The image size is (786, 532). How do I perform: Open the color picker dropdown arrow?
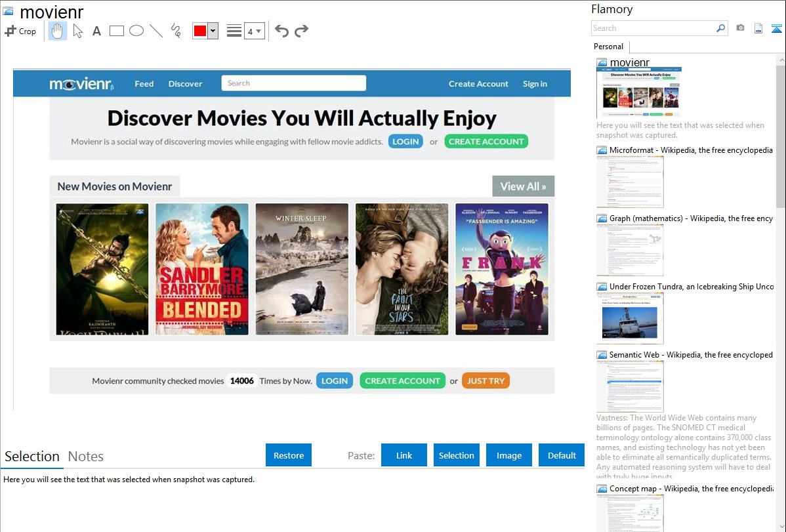pos(213,31)
